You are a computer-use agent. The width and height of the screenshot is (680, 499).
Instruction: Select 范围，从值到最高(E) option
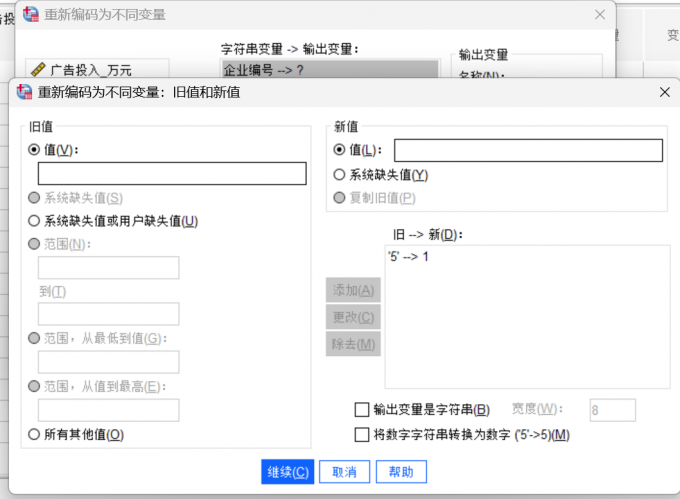34,386
